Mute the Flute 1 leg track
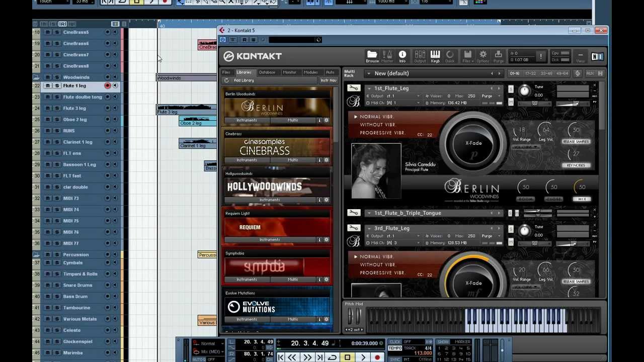 [48, 86]
